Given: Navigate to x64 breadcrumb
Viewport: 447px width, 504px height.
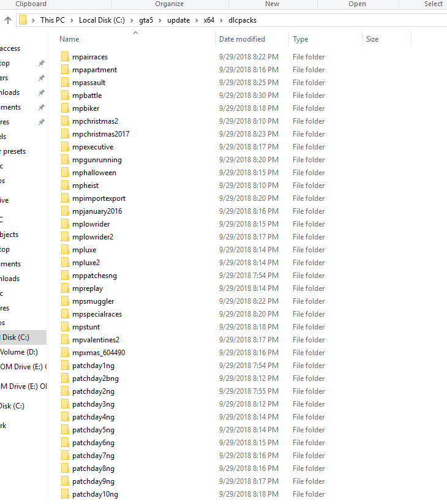Looking at the screenshot, I should pyautogui.click(x=209, y=20).
